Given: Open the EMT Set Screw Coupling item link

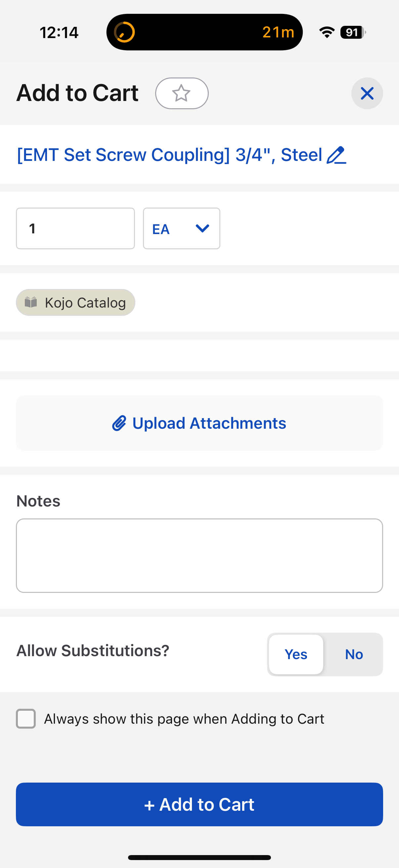Looking at the screenshot, I should pyautogui.click(x=170, y=155).
